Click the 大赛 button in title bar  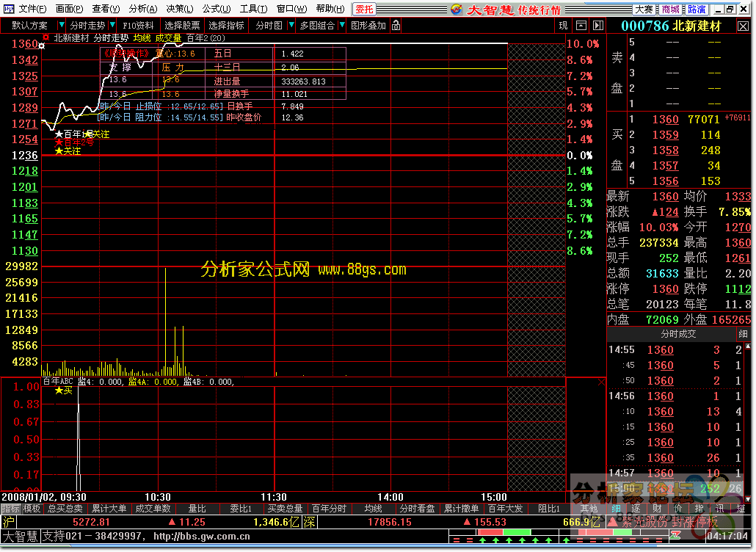tap(644, 9)
